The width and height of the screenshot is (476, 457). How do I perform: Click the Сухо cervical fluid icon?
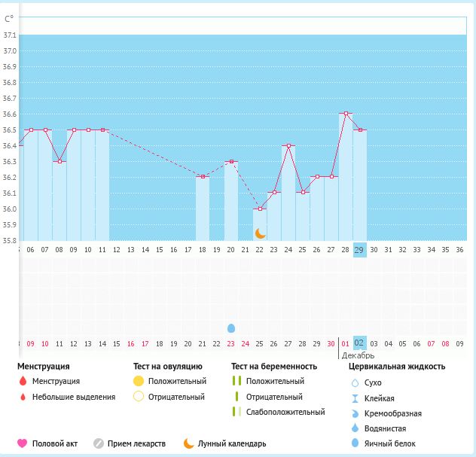(x=355, y=383)
